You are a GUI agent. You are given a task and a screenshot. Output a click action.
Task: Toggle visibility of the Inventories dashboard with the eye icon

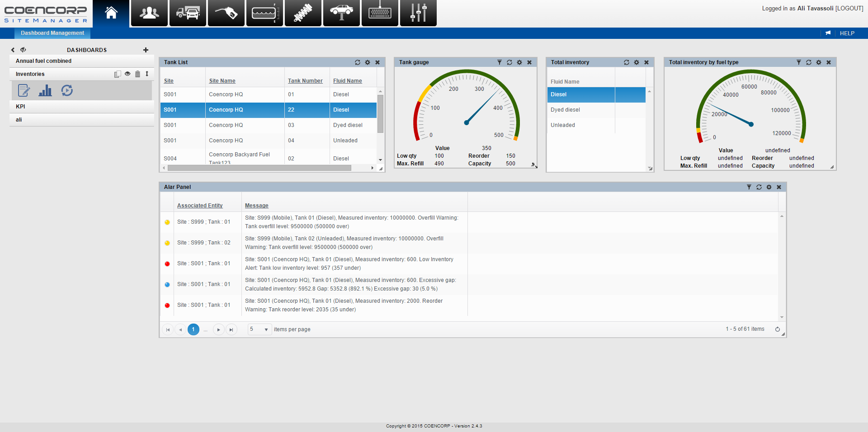[128, 74]
